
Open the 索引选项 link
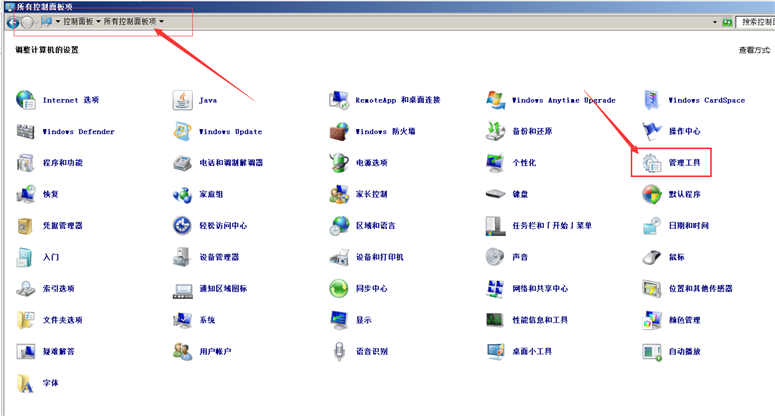(59, 288)
